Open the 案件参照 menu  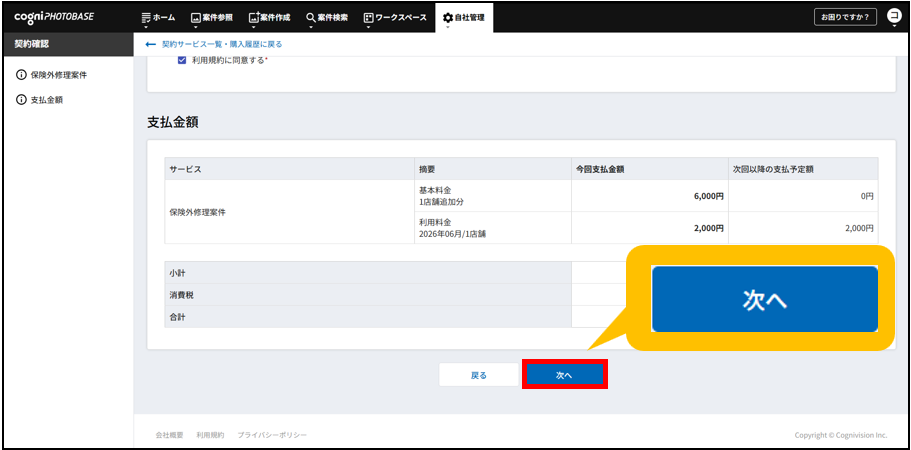(x=212, y=18)
